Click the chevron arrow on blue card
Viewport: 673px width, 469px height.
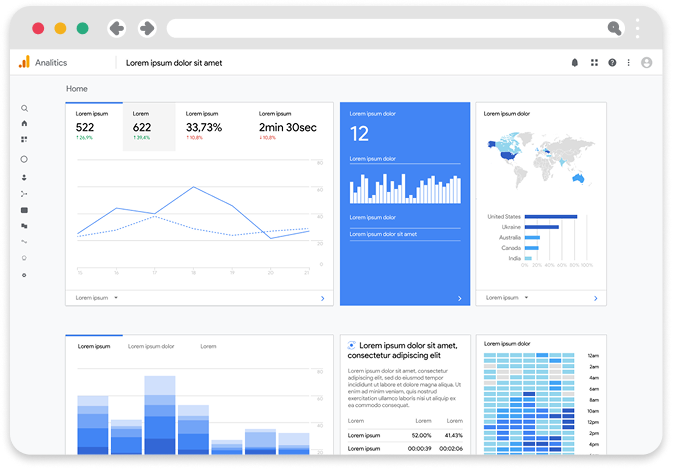[x=460, y=298]
